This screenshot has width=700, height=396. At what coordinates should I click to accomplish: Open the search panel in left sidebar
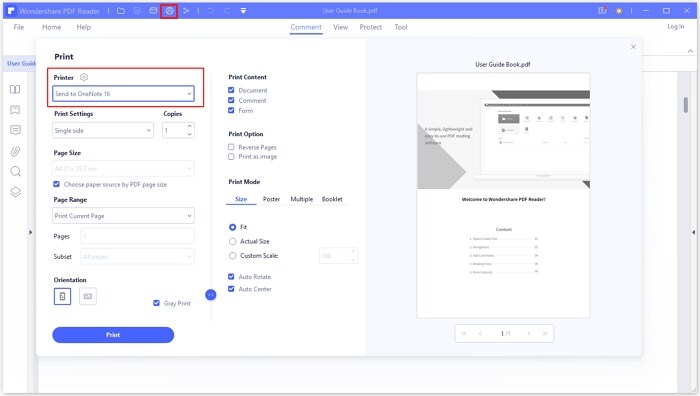(x=15, y=171)
